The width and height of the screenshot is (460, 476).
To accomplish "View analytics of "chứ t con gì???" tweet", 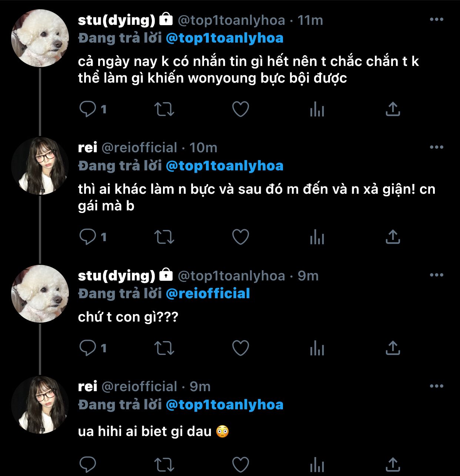I will pyautogui.click(x=317, y=348).
